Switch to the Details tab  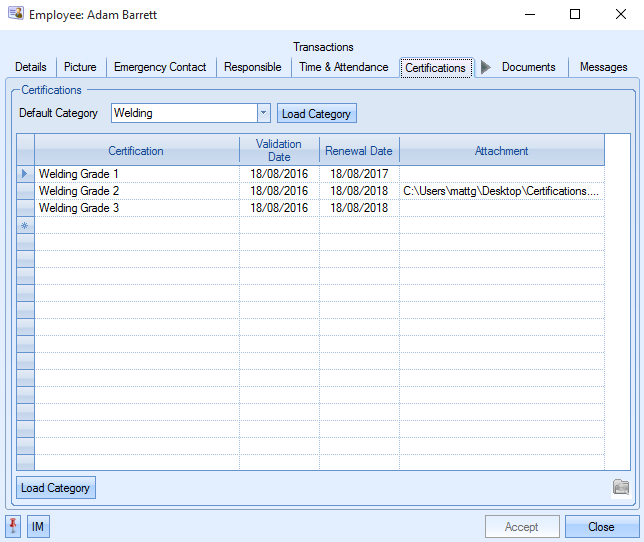click(31, 67)
